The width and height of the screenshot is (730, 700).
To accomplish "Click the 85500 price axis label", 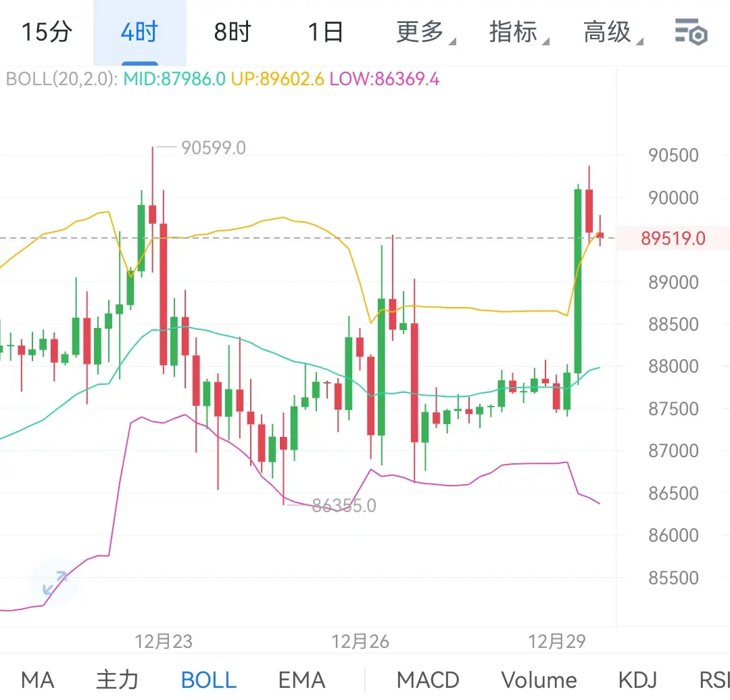I will pyautogui.click(x=673, y=578).
